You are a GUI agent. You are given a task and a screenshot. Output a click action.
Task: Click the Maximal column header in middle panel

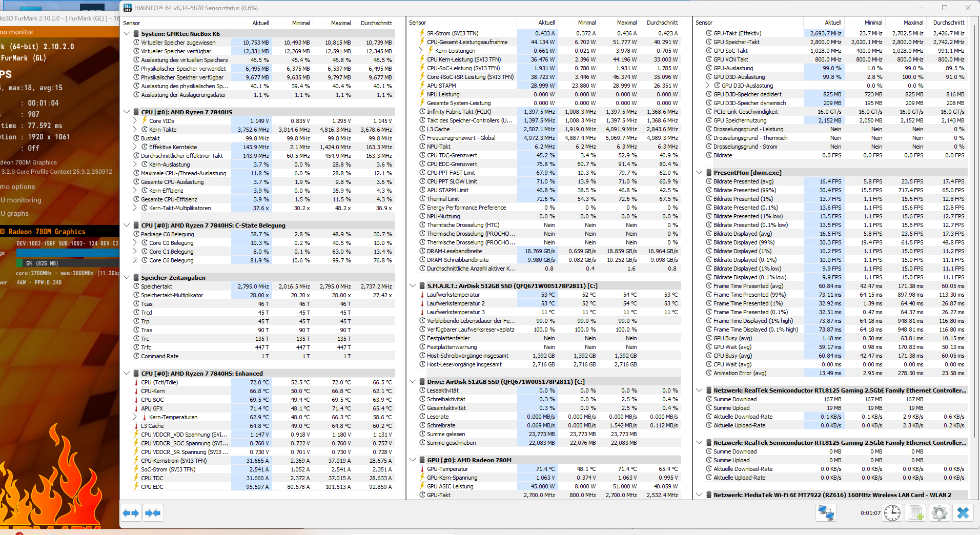[620, 23]
